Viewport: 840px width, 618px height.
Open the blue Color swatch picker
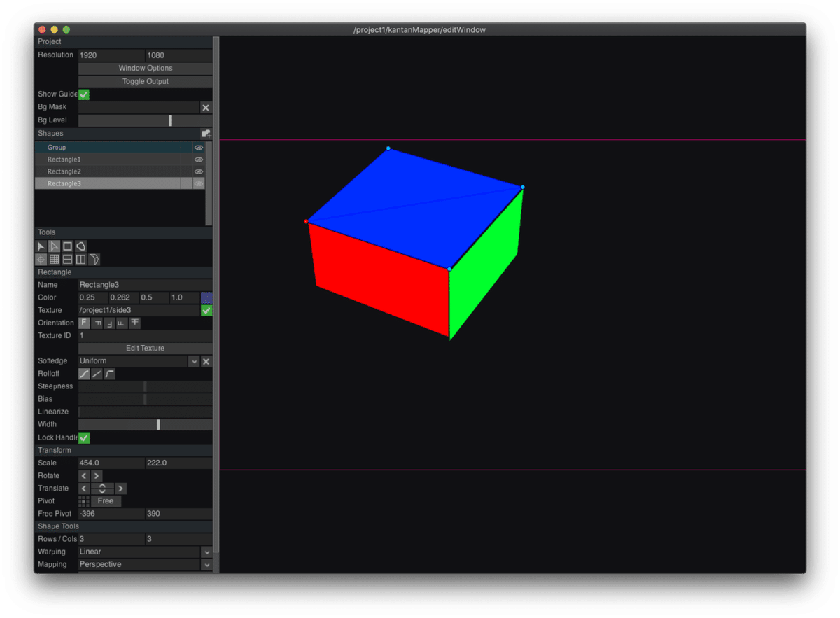(206, 297)
